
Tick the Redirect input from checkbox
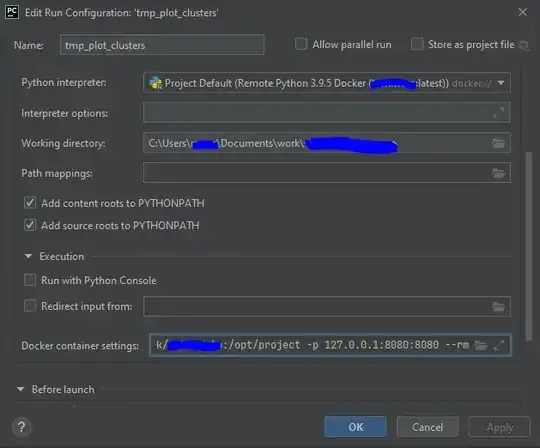pos(30,306)
